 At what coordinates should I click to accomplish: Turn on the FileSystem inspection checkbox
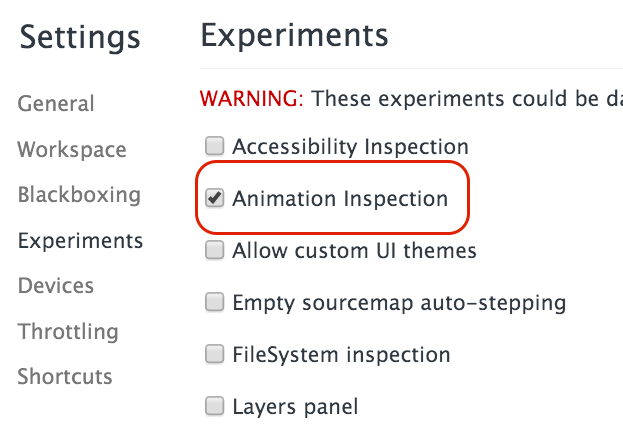(x=214, y=354)
